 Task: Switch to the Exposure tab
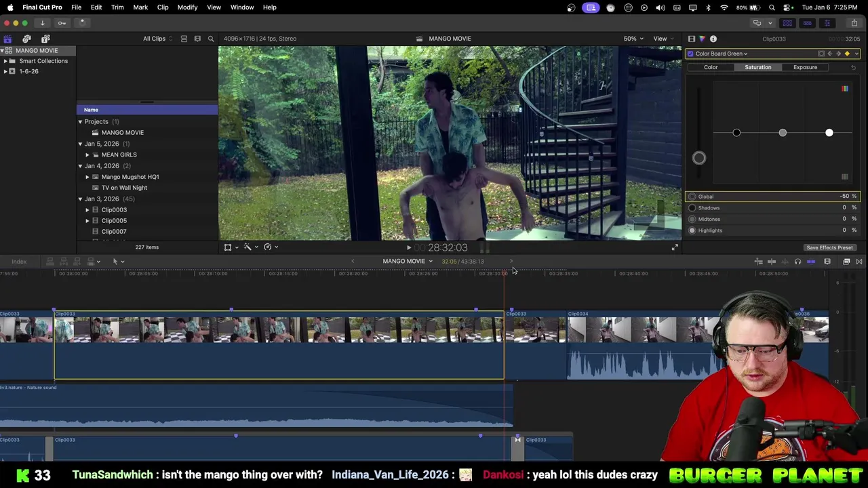pyautogui.click(x=805, y=67)
